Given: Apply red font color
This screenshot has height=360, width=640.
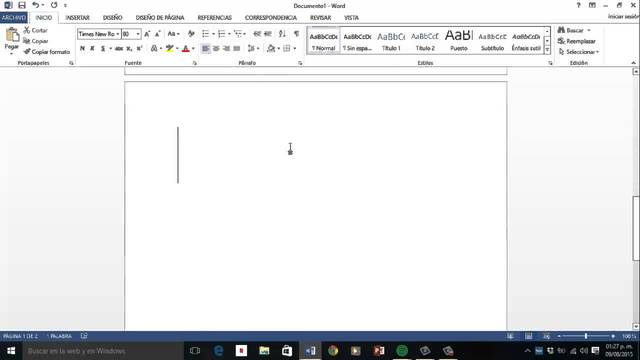Looking at the screenshot, I should (x=186, y=49).
